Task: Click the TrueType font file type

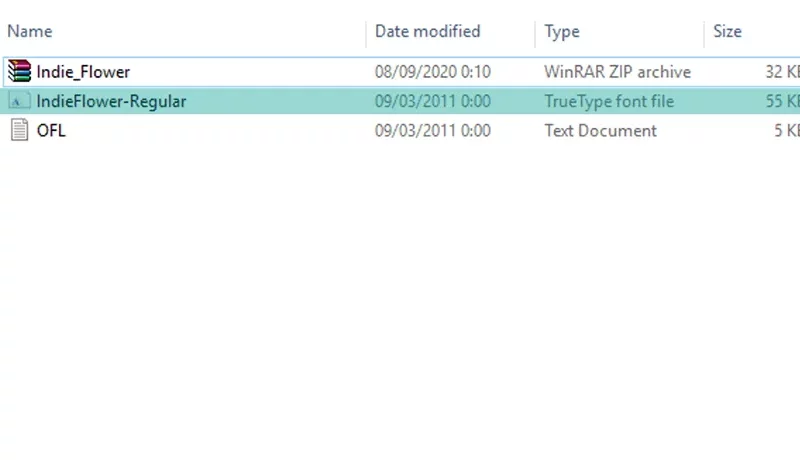Action: [609, 102]
